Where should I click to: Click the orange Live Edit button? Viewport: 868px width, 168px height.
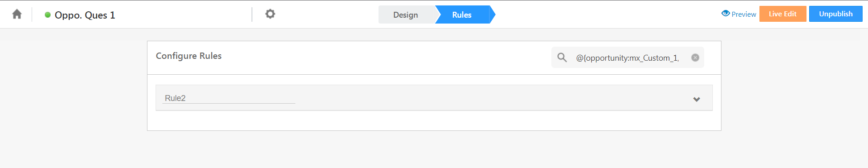(783, 14)
